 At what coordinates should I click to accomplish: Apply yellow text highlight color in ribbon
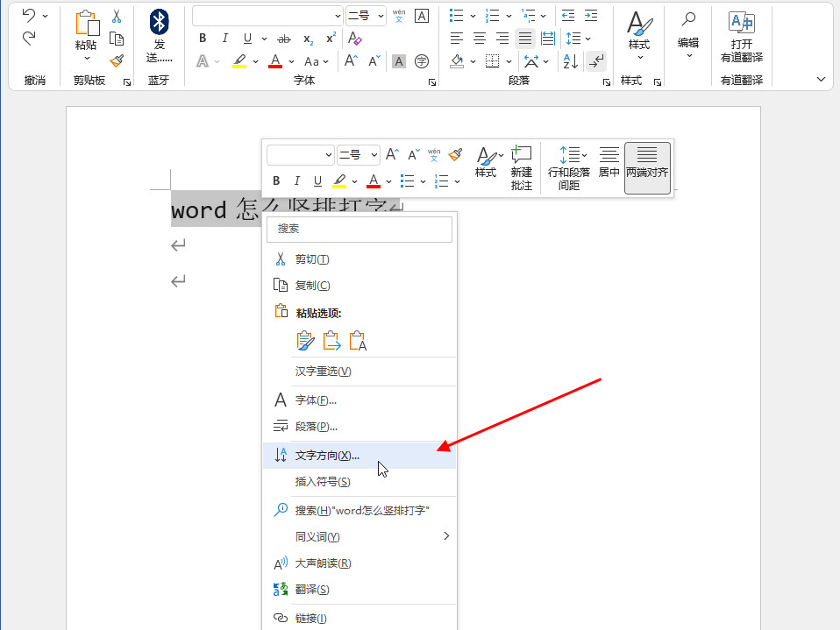point(239,61)
